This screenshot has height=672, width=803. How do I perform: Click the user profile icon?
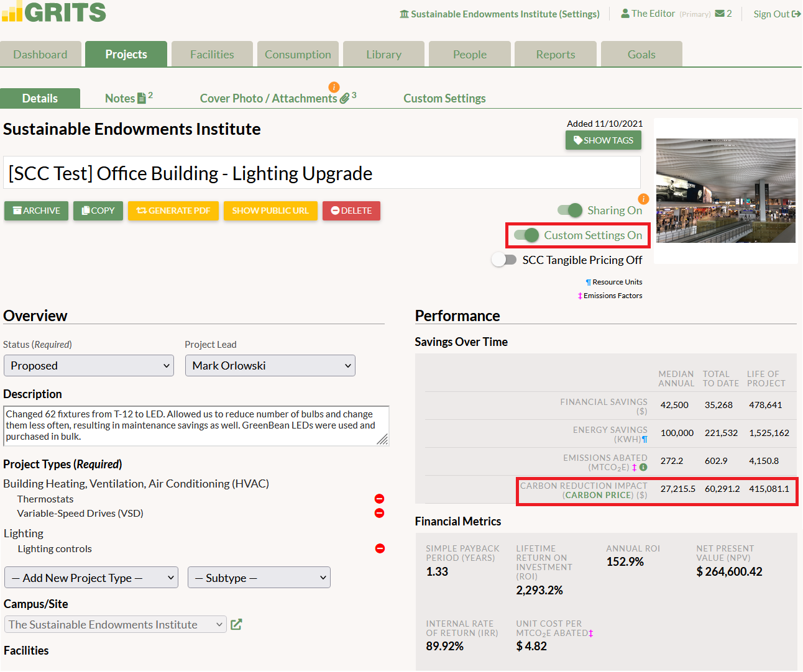(625, 14)
